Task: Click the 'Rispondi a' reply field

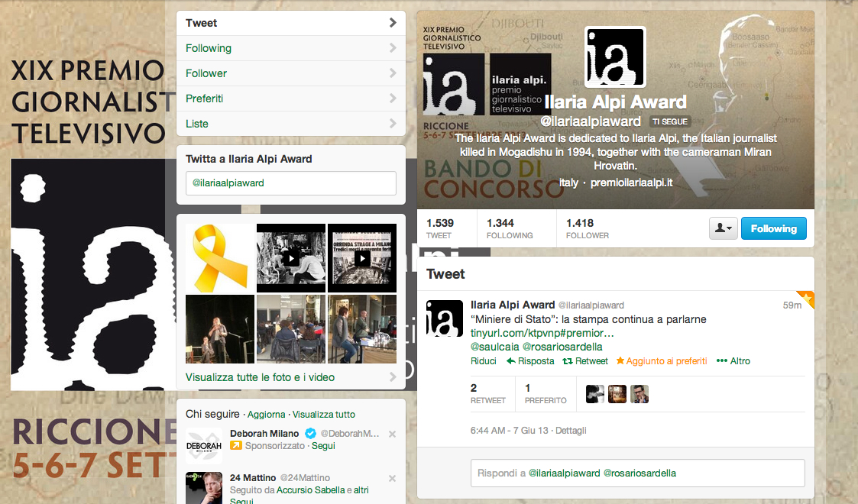Action: pos(637,473)
